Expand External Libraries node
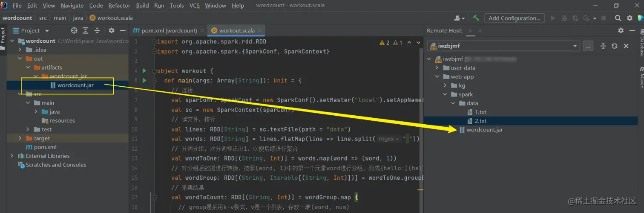 (12, 156)
